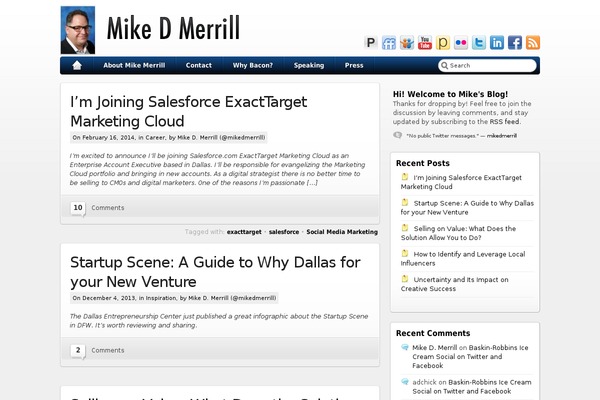
Task: Open the LinkedIn profile icon
Action: pos(497,42)
